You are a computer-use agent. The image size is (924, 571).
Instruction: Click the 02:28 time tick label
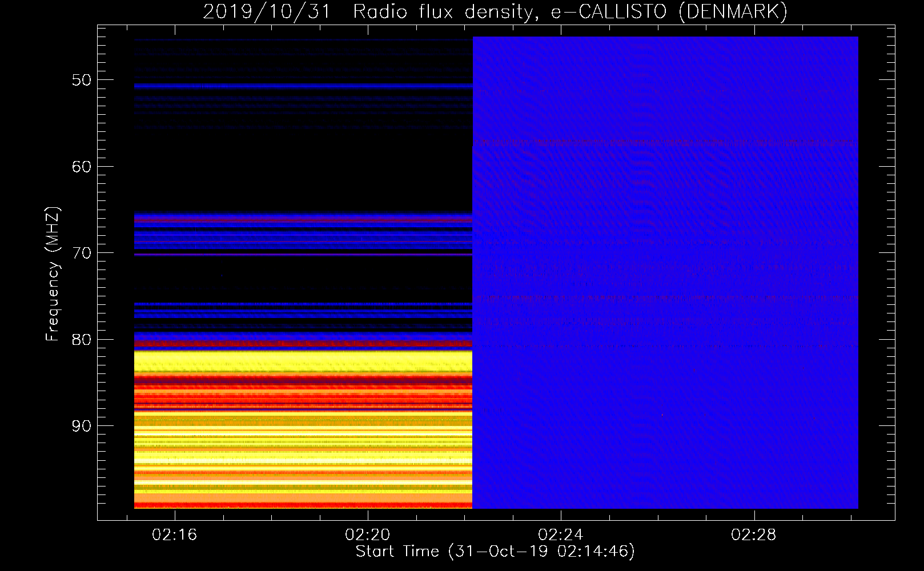click(x=753, y=535)
